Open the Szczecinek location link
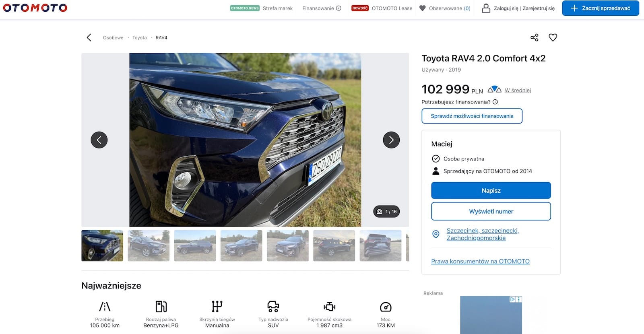The height and width of the screenshot is (334, 644). point(483,234)
